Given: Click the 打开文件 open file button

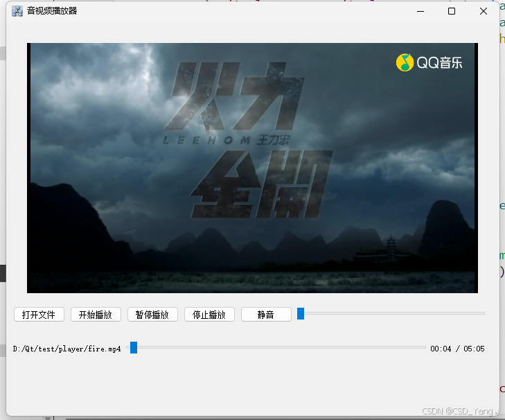Looking at the screenshot, I should pyautogui.click(x=39, y=314).
